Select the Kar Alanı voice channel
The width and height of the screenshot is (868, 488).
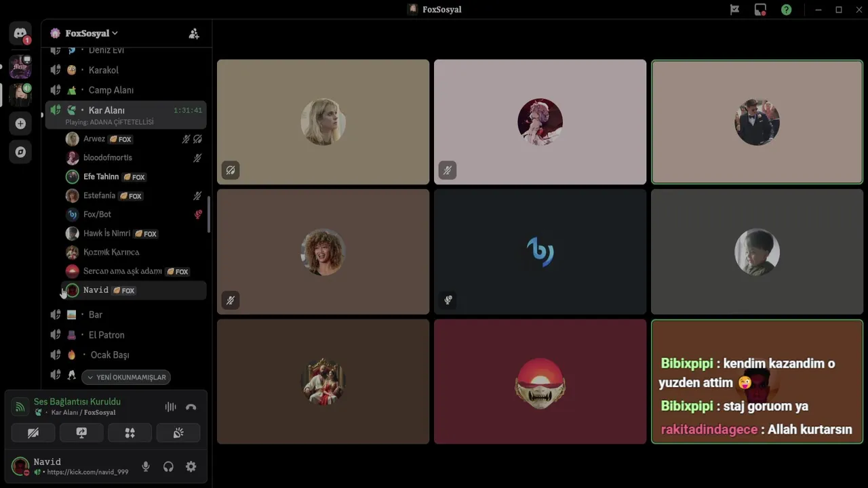tap(126, 115)
